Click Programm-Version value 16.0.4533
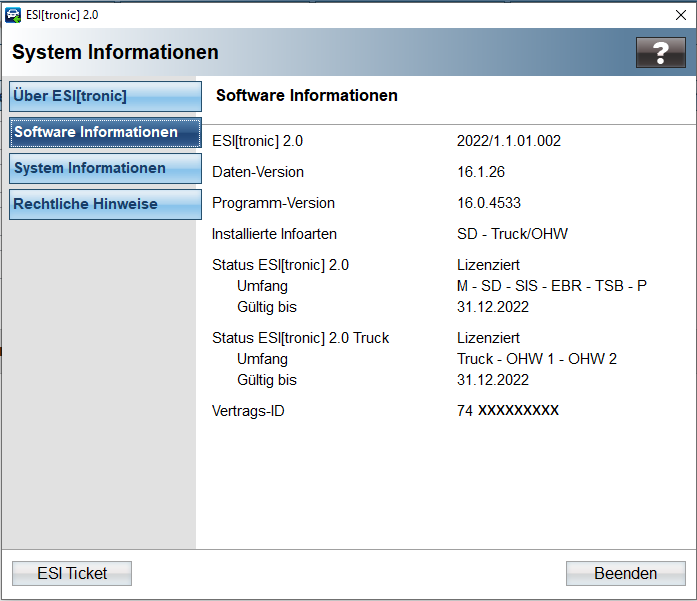This screenshot has width=697, height=601. [x=489, y=203]
